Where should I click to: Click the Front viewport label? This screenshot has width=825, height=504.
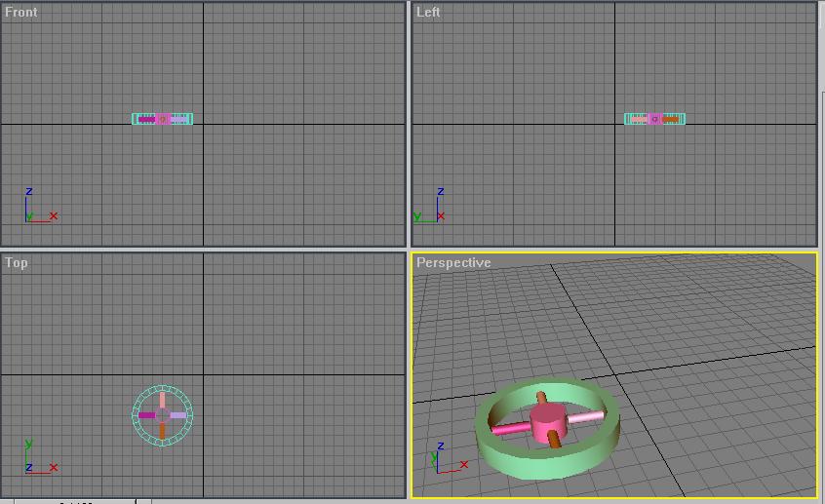point(20,12)
